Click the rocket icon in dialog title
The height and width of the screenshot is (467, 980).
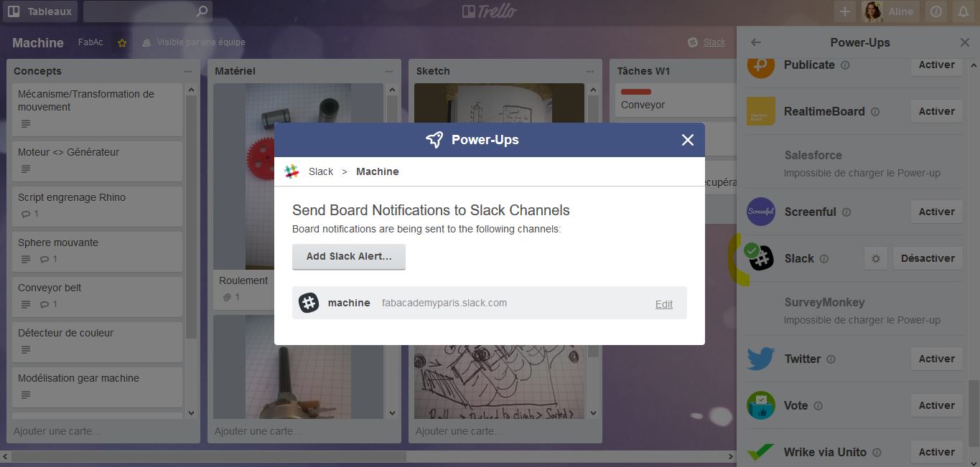tap(434, 140)
